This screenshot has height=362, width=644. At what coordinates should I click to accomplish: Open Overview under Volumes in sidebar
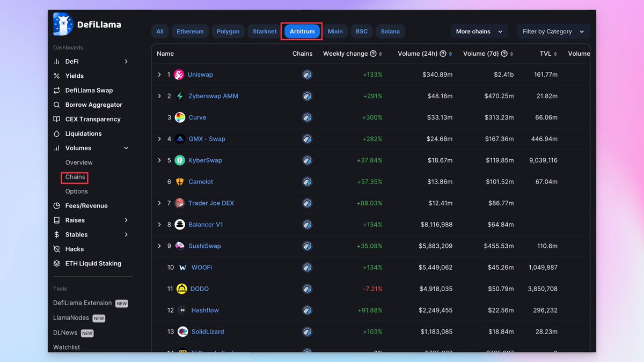tap(79, 162)
